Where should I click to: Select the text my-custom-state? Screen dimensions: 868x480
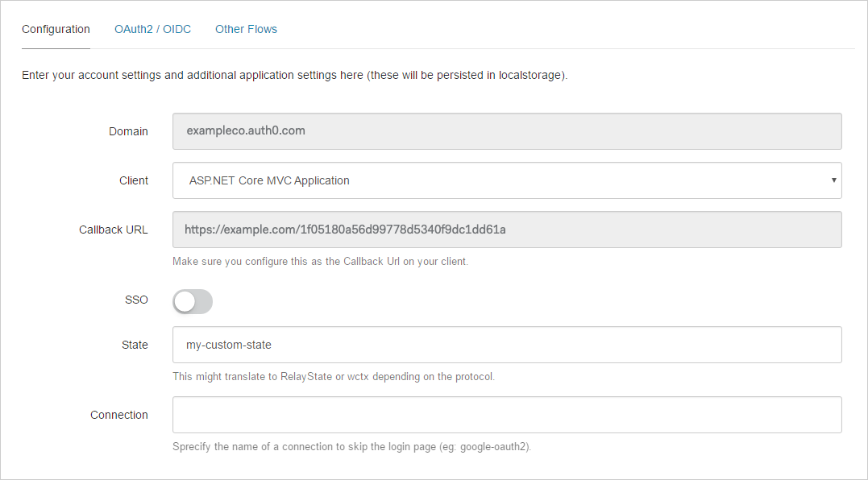228,345
